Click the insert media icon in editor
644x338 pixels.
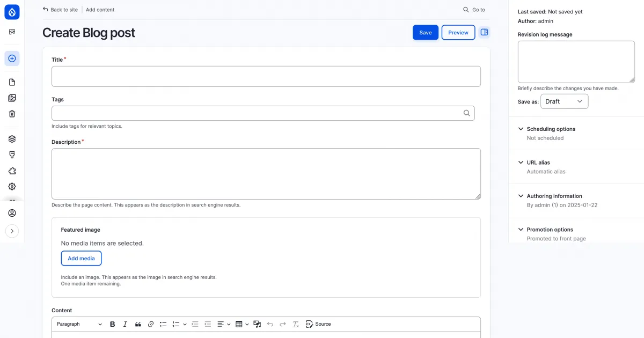click(258, 324)
